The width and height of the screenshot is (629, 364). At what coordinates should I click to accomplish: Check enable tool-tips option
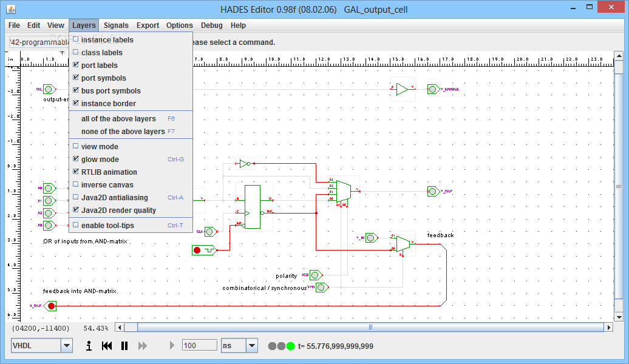[131, 226]
